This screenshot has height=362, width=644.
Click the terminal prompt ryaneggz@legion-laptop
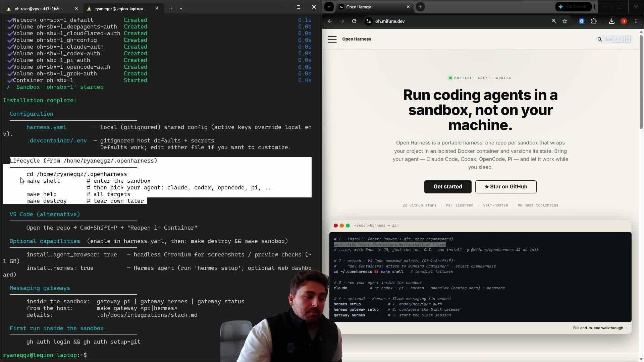point(45,355)
